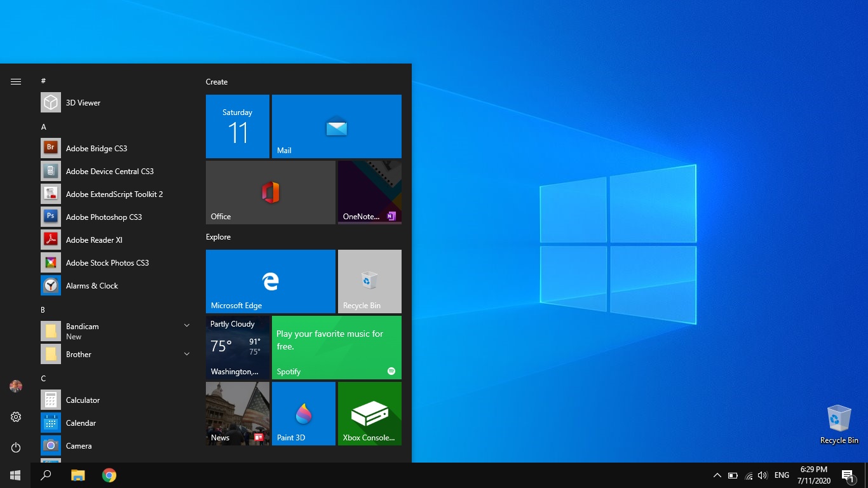Click the Power button in Start menu
The image size is (868, 488).
pyautogui.click(x=15, y=447)
